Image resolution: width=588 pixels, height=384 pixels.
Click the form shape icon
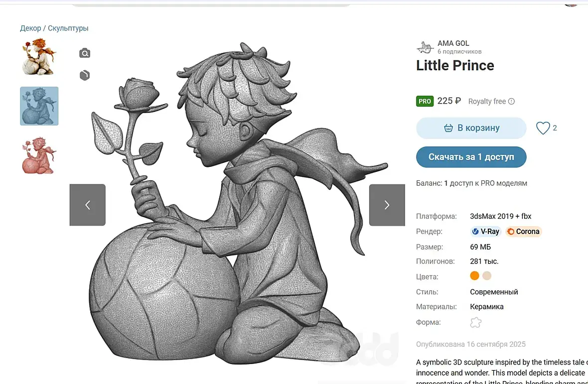coord(476,322)
